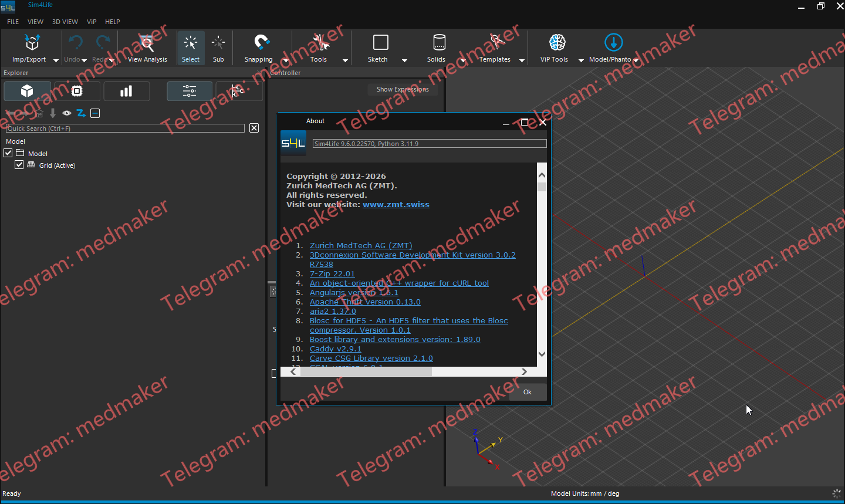
Task: Expand the Templates dropdown arrow
Action: 522,60
